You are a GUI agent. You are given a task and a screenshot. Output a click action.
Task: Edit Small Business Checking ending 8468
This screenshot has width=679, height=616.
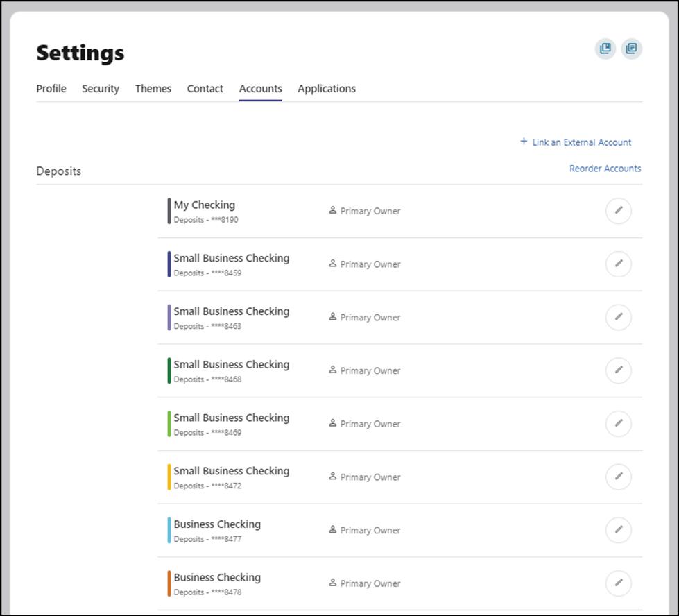point(619,370)
